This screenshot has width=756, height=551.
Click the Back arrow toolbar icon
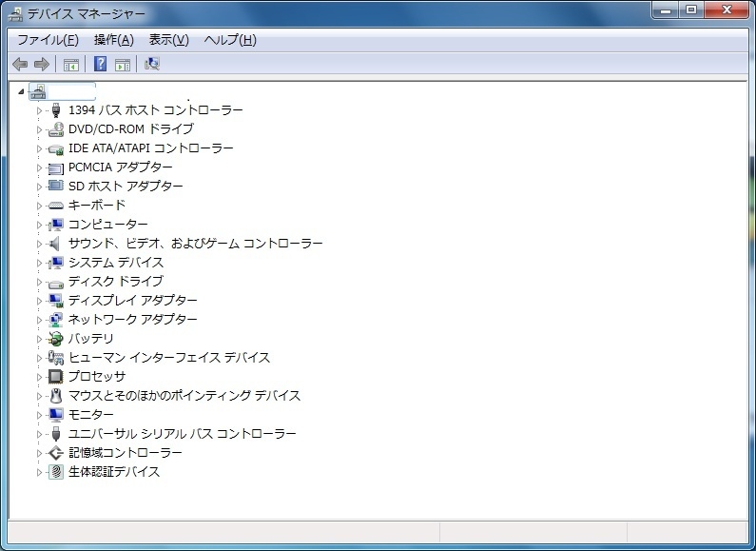[x=20, y=64]
